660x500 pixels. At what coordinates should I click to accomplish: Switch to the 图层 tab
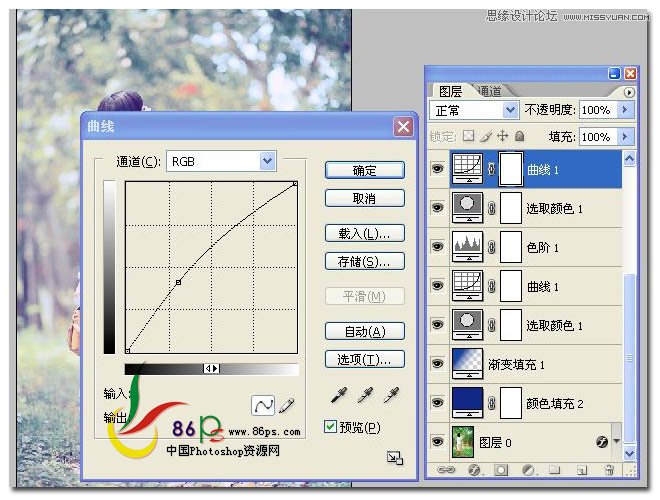click(450, 91)
